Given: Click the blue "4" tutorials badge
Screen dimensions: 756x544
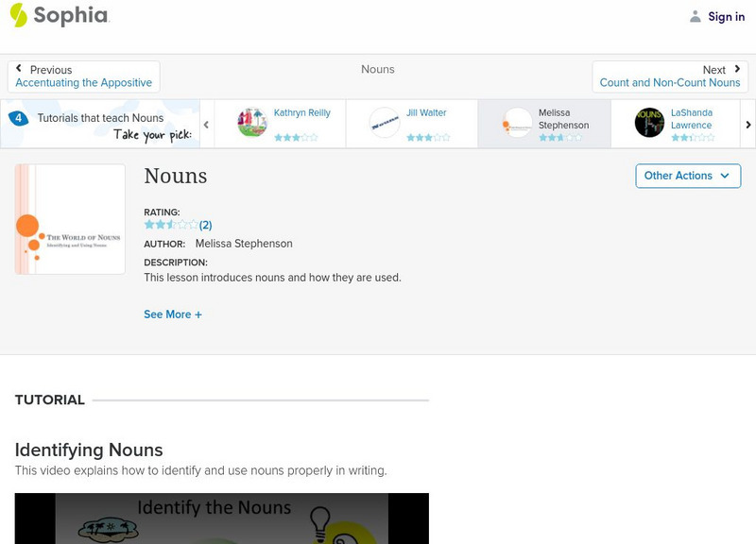Looking at the screenshot, I should pyautogui.click(x=21, y=117).
